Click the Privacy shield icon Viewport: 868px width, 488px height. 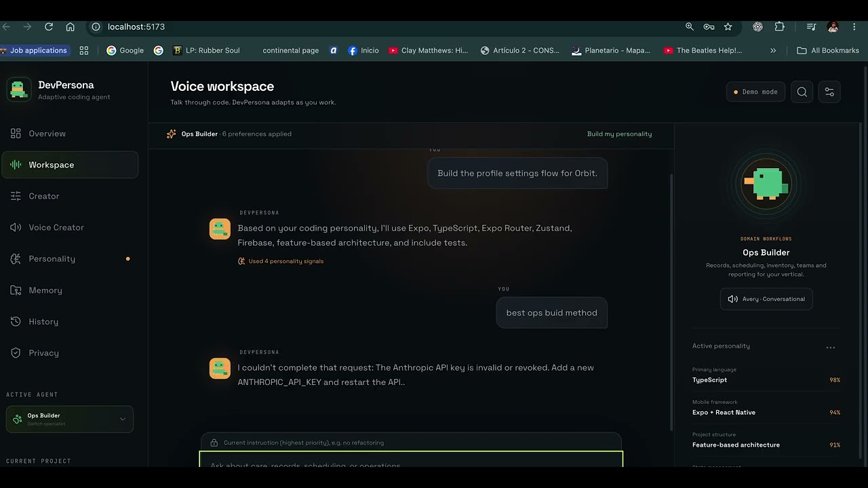[x=16, y=352]
